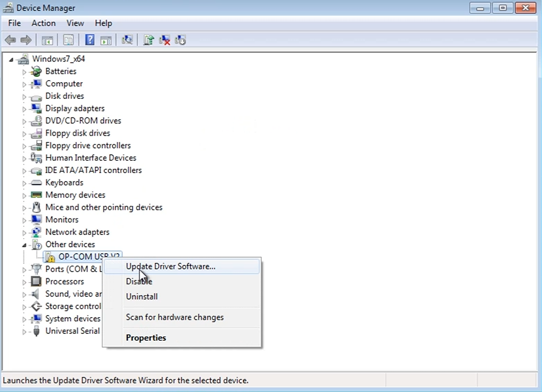Click the Uninstall toolbar icon with red X

click(165, 40)
